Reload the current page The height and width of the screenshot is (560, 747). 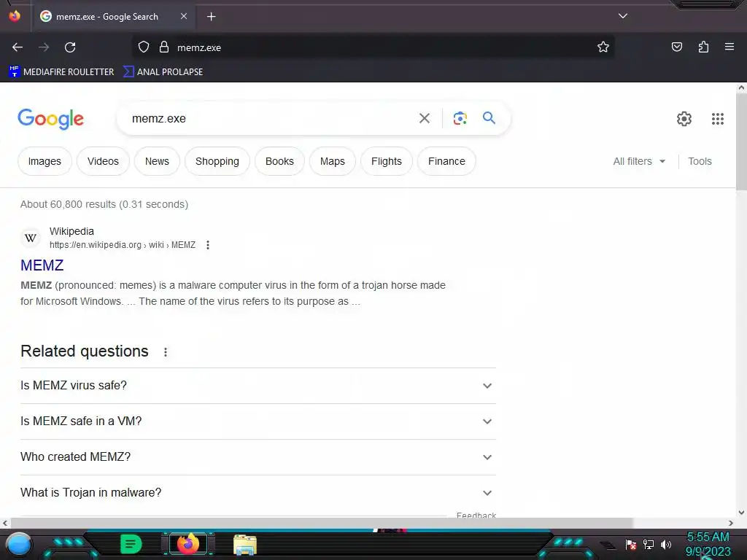pos(70,47)
